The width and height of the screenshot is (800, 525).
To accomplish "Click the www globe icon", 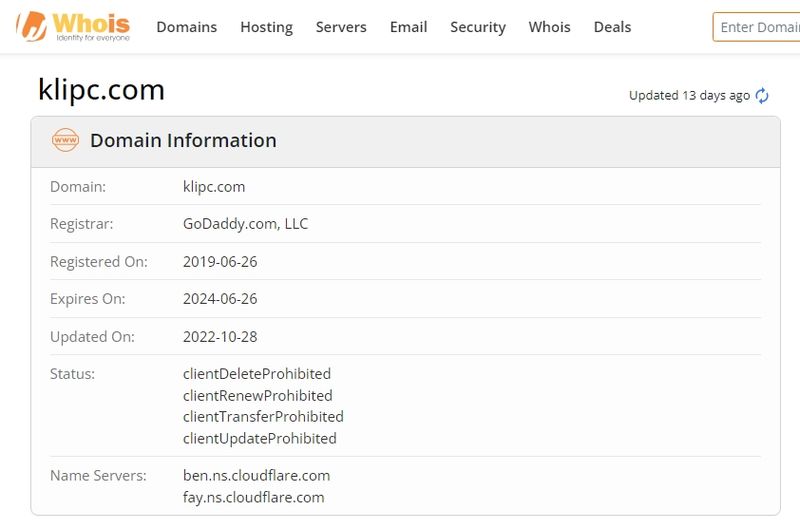I will (65, 140).
